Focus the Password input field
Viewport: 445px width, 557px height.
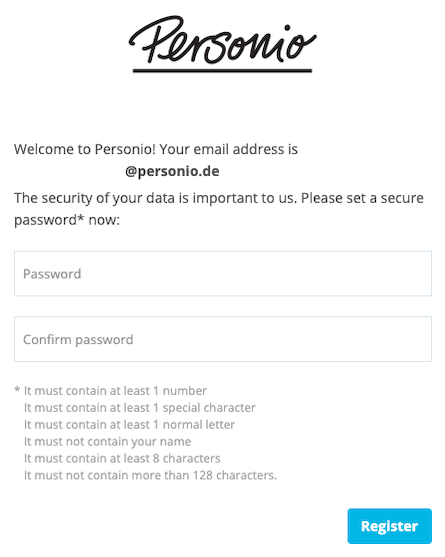[x=223, y=274]
